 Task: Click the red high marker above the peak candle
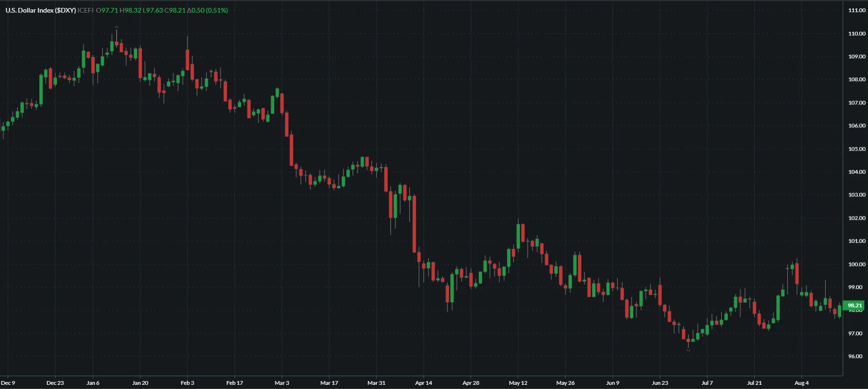pyautogui.click(x=117, y=28)
